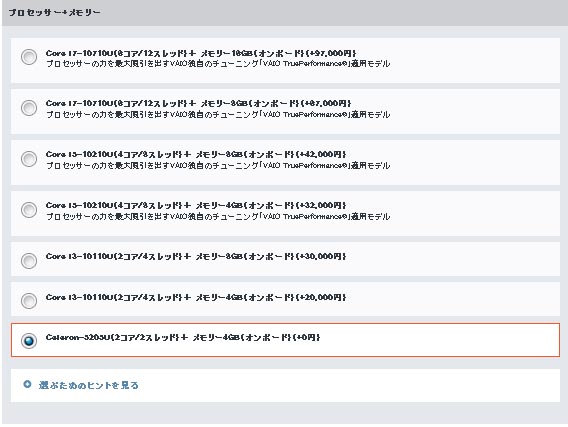Select the Core i7-10710U 16GB radio button
This screenshot has width=568, height=427.
tap(29, 57)
